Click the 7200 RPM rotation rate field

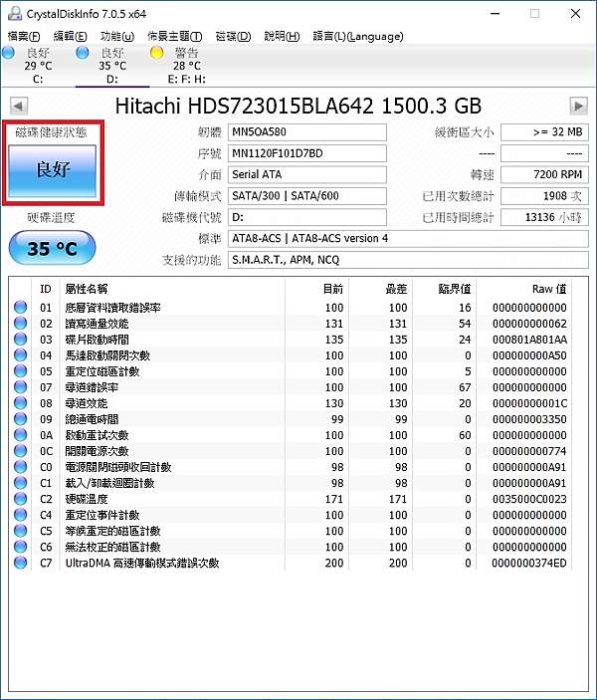pyautogui.click(x=544, y=174)
